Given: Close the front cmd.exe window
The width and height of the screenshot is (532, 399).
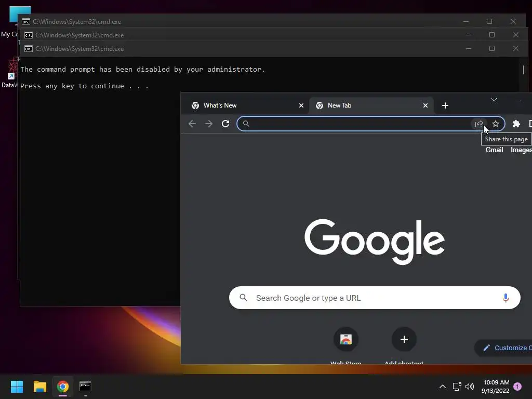Looking at the screenshot, I should 516,48.
